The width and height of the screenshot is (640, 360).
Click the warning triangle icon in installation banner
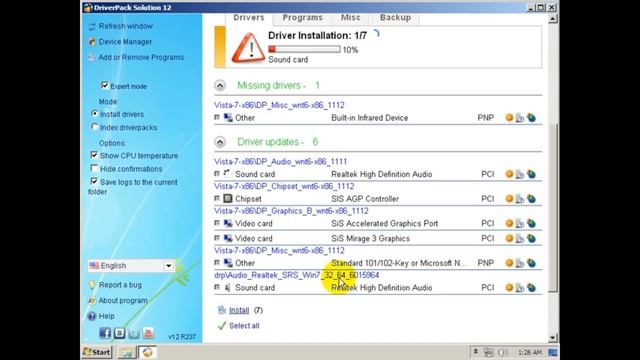point(248,48)
